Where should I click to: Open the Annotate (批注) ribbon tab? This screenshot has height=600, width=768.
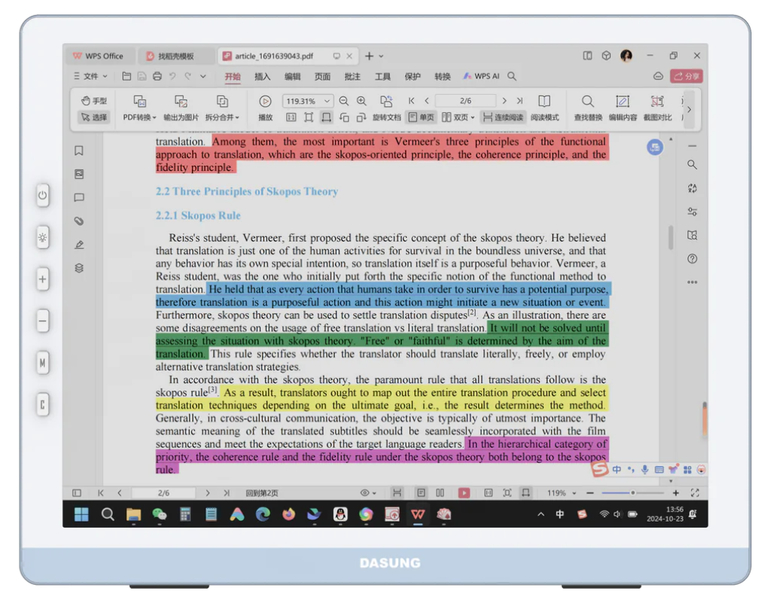[x=352, y=76]
